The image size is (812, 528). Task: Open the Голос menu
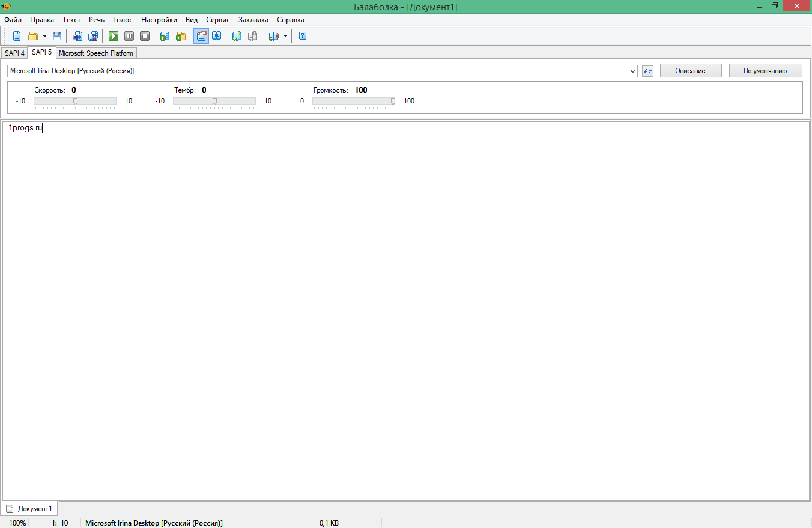123,20
